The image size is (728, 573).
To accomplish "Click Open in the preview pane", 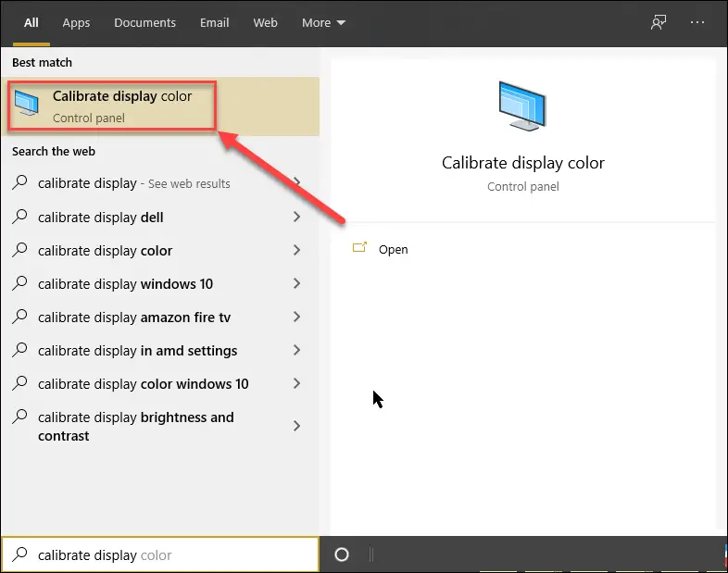I will pyautogui.click(x=393, y=250).
